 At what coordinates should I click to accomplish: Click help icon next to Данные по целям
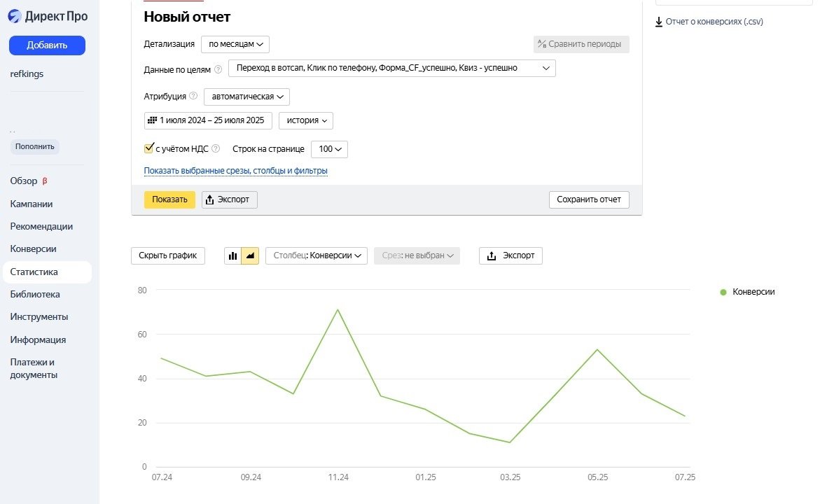click(218, 69)
